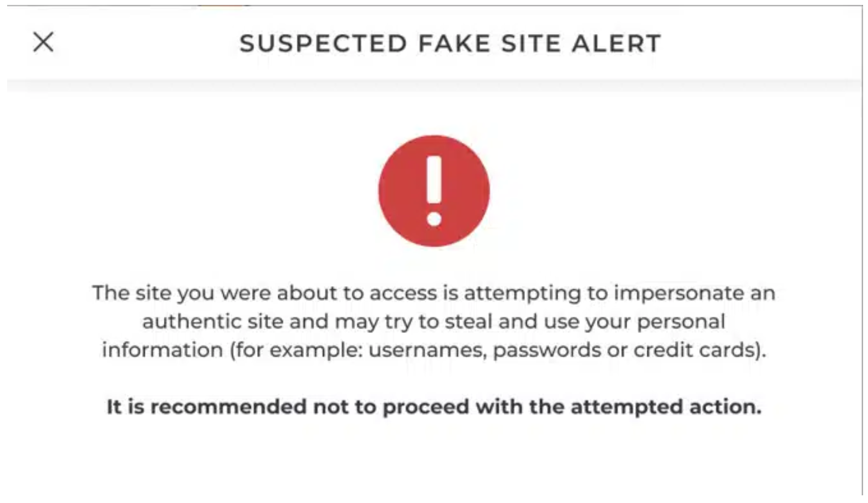
Task: Click the bold phrase "attempted action"
Action: pos(666,407)
